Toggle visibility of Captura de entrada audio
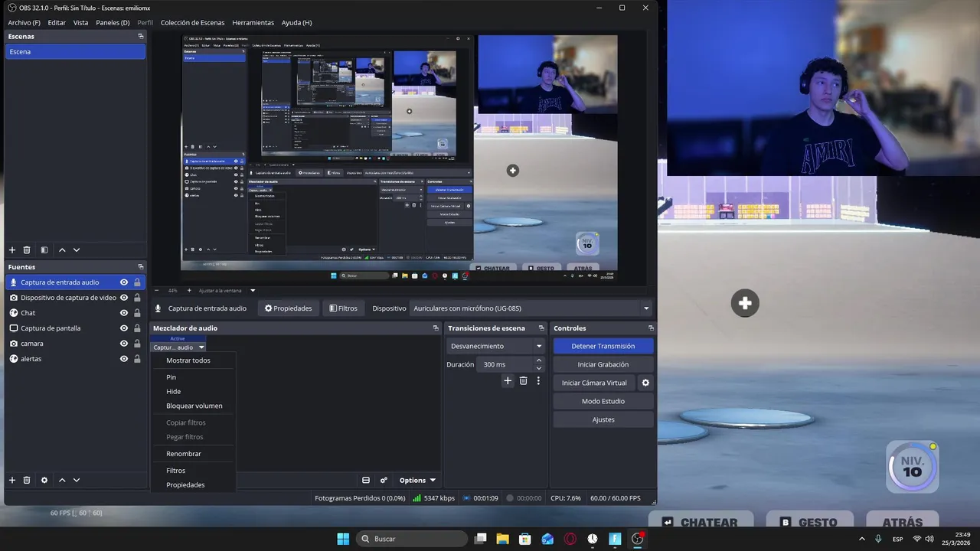 click(x=124, y=282)
